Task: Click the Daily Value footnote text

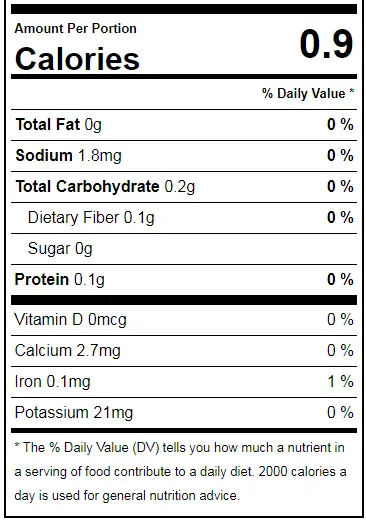Action: pyautogui.click(x=180, y=471)
